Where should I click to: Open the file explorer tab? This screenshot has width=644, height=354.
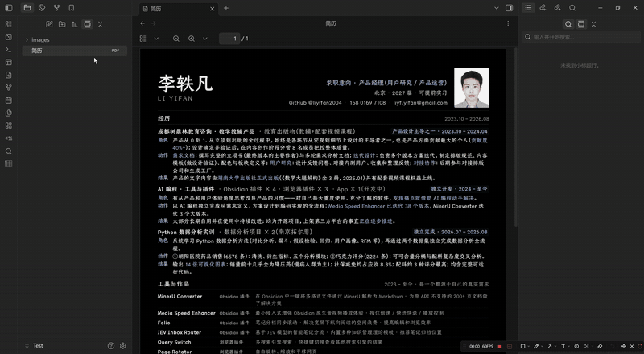27,8
